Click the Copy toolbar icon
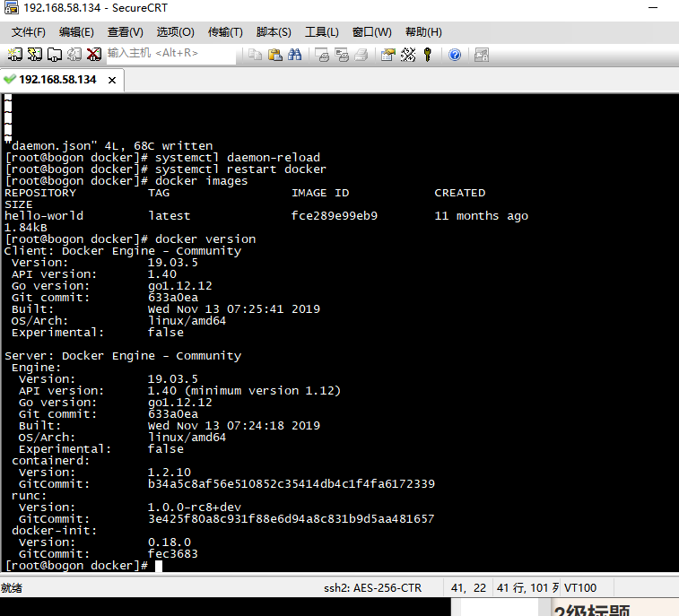Image resolution: width=679 pixels, height=616 pixels. point(255,55)
